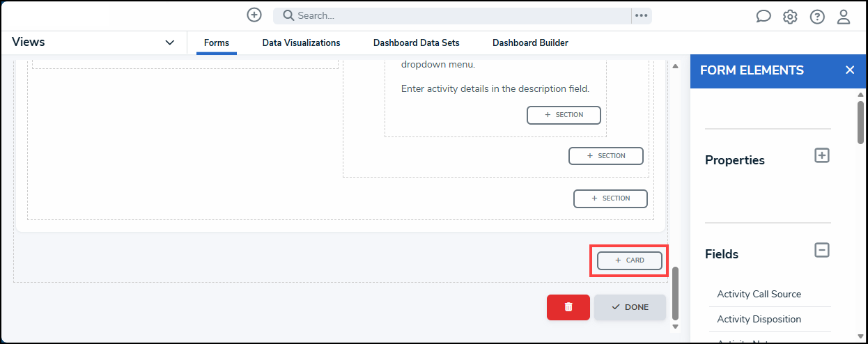
Task: Click the middle + Section button
Action: pos(606,156)
